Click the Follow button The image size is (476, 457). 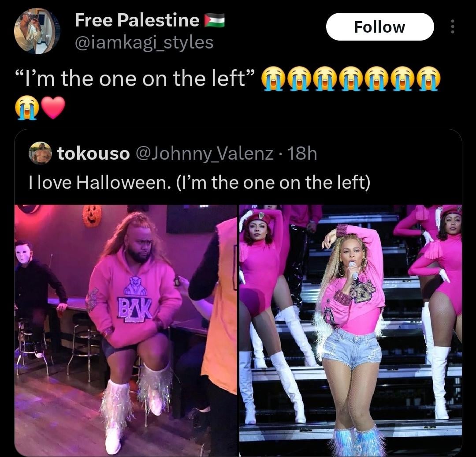pyautogui.click(x=380, y=27)
